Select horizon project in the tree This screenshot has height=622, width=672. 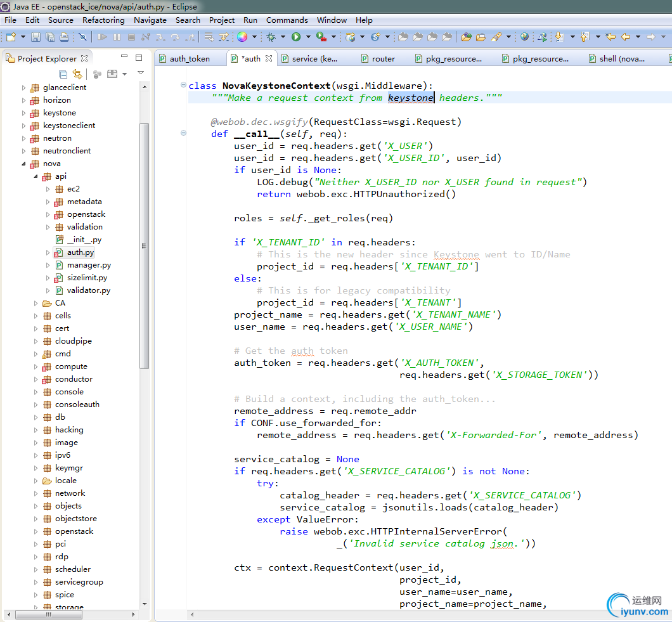pyautogui.click(x=56, y=100)
